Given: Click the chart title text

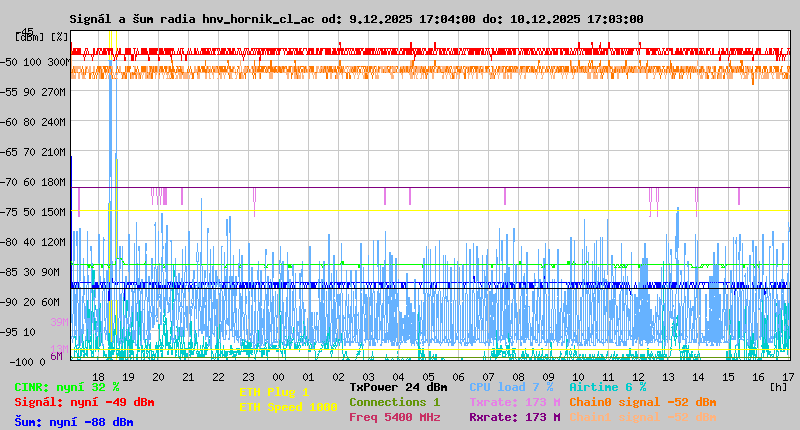Looking at the screenshot, I should click(x=356, y=19).
